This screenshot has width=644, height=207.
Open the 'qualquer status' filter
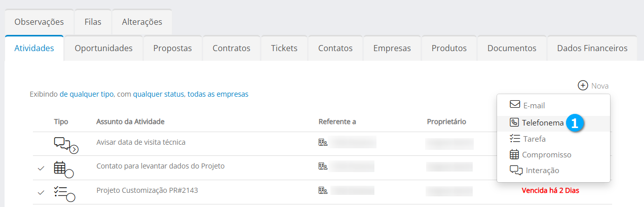tap(159, 94)
